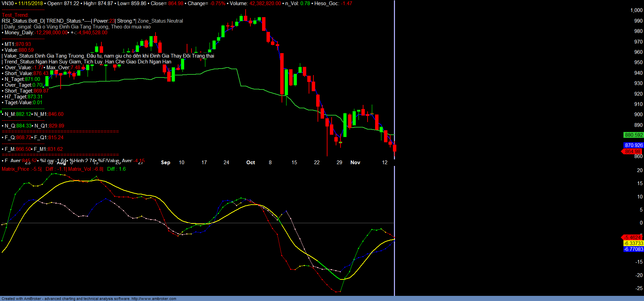
Task: Click the Money_Daily value line
Action: pyautogui.click(x=55, y=33)
